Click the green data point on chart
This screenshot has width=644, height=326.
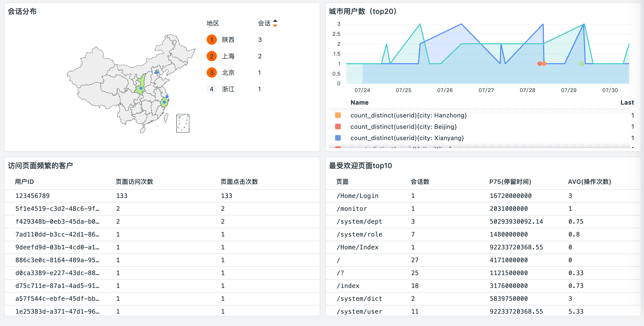pos(582,64)
